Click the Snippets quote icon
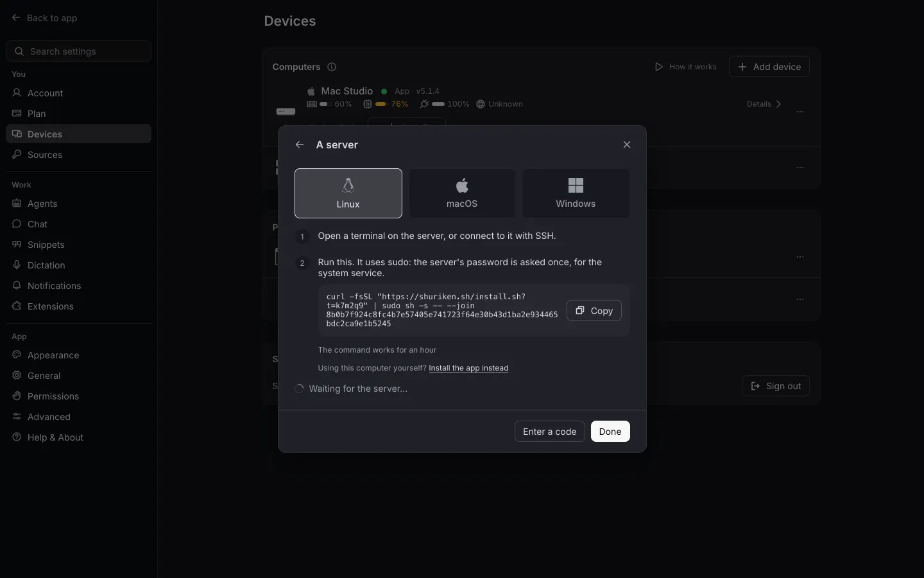The height and width of the screenshot is (578, 924). (17, 245)
